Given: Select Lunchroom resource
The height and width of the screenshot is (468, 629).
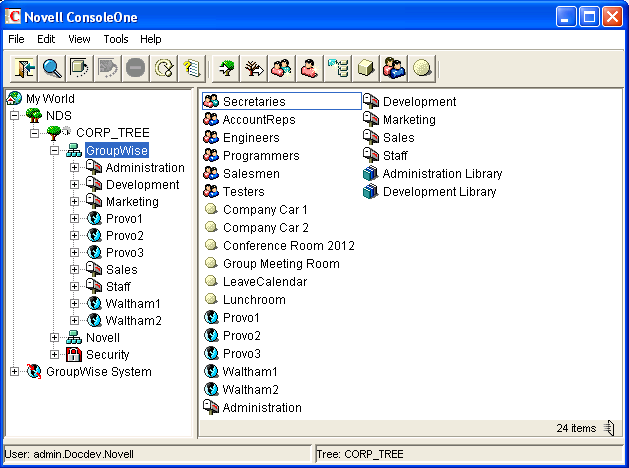Looking at the screenshot, I should pyautogui.click(x=254, y=300).
